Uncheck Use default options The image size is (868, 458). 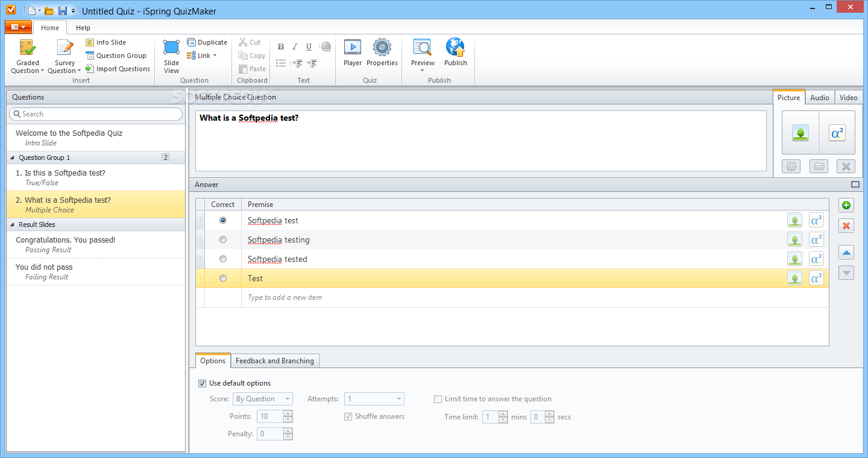point(202,383)
